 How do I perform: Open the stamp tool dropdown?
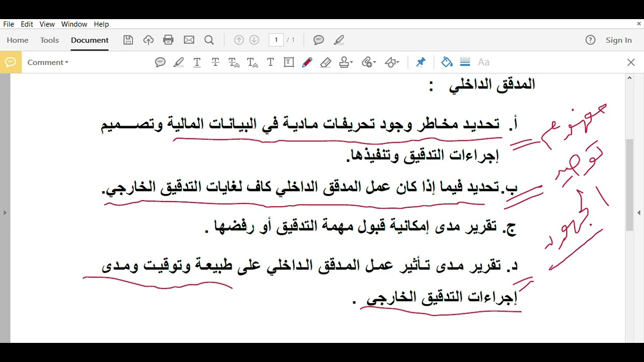click(346, 62)
